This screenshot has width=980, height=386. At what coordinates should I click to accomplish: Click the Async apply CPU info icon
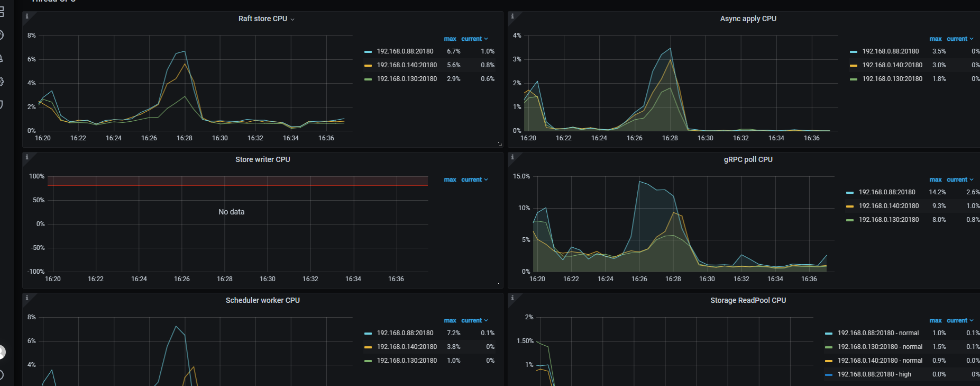point(512,16)
